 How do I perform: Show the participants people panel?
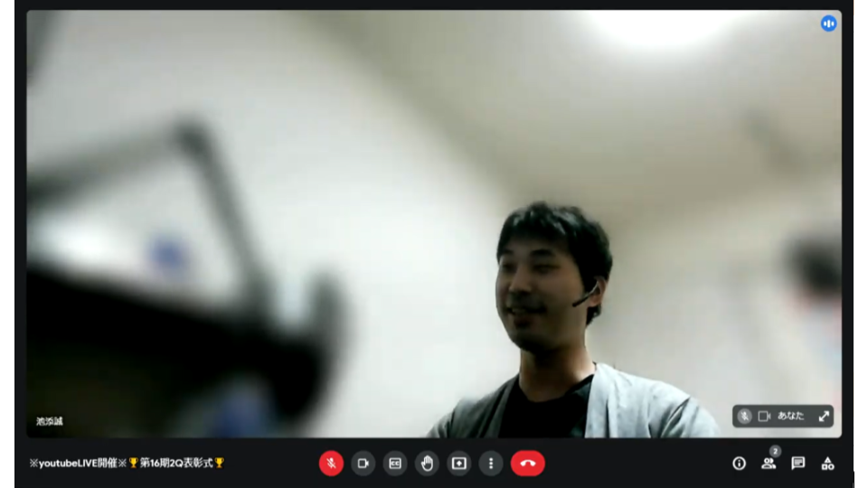(769, 464)
